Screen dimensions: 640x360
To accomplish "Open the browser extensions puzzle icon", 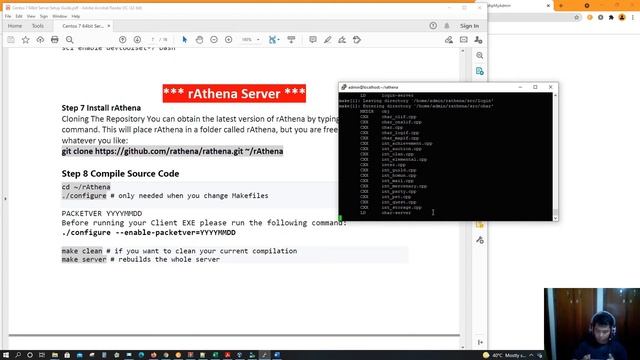I will point(611,18).
